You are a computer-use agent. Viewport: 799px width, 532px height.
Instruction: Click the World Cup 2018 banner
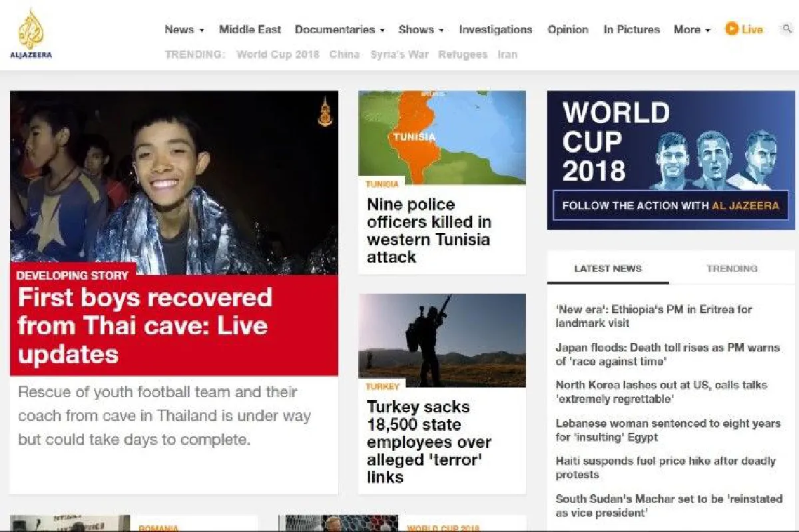tap(671, 160)
